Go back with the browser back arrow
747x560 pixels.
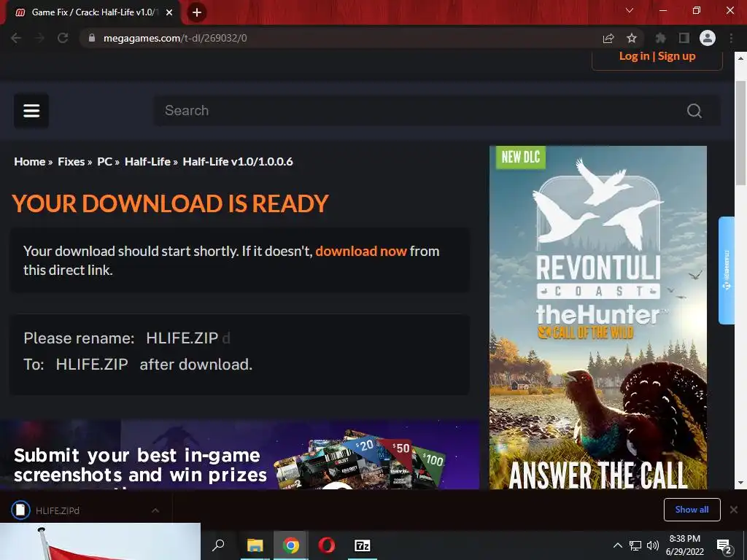tap(16, 38)
